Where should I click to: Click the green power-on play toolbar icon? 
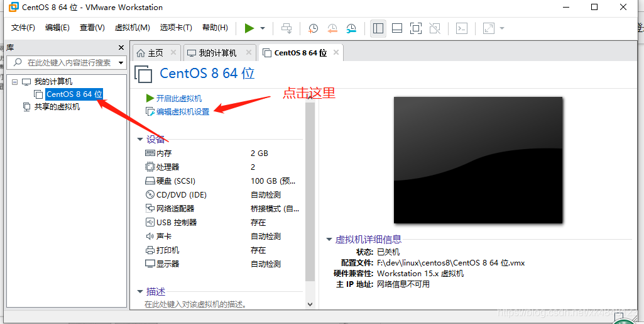point(249,28)
